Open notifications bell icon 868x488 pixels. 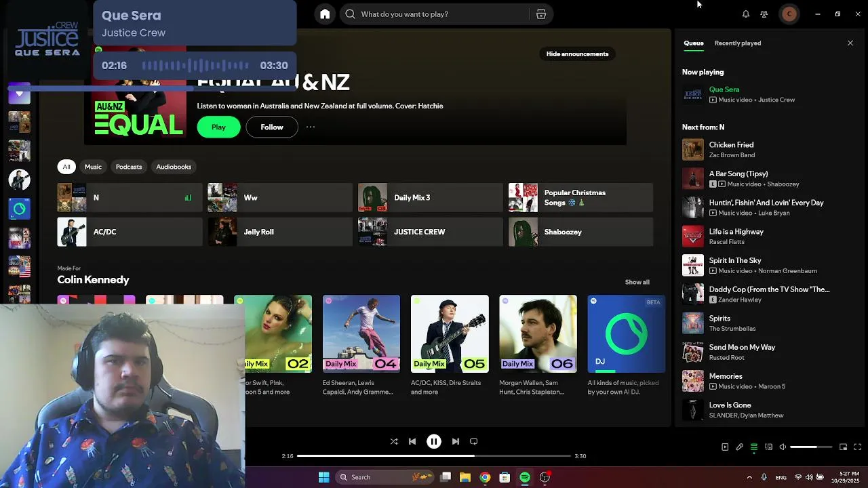tap(745, 14)
